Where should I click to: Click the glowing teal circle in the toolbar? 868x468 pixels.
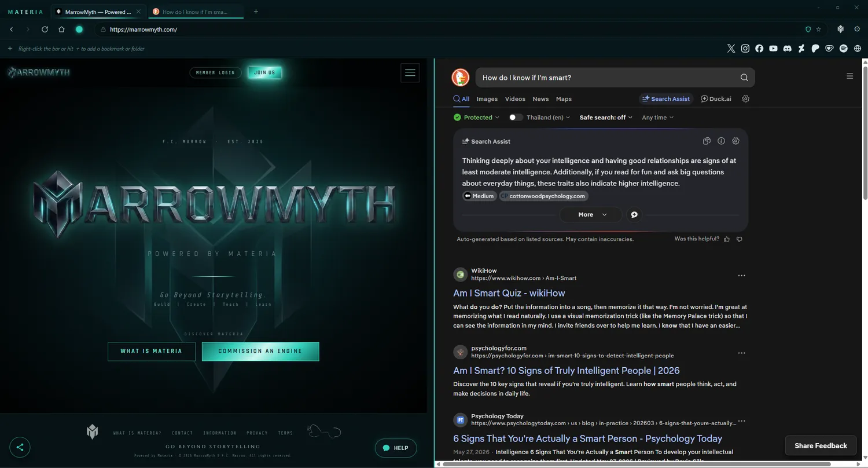tap(79, 29)
